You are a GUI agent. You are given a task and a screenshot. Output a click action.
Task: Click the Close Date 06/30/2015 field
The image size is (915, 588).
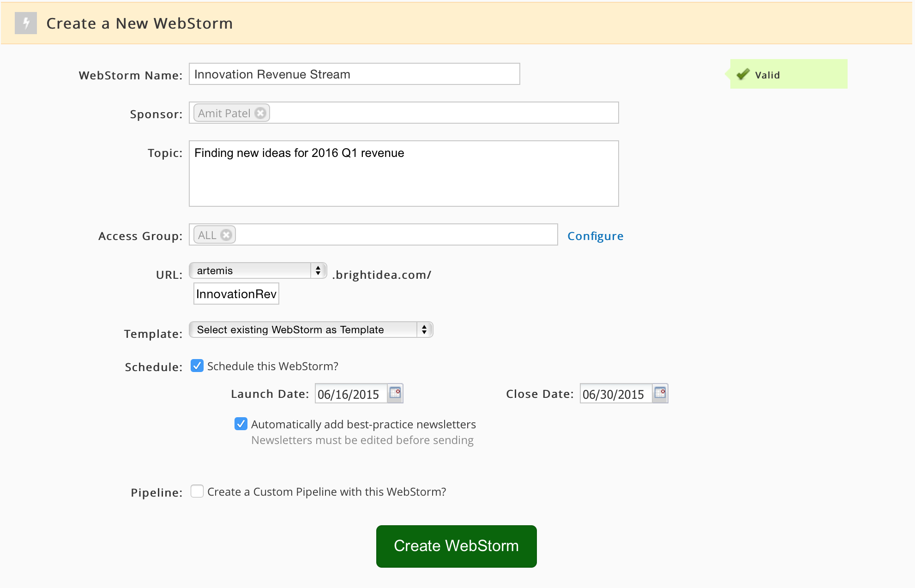(616, 394)
